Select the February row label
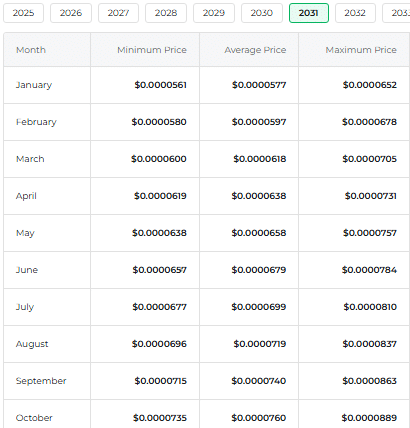410x428 pixels. 36,122
